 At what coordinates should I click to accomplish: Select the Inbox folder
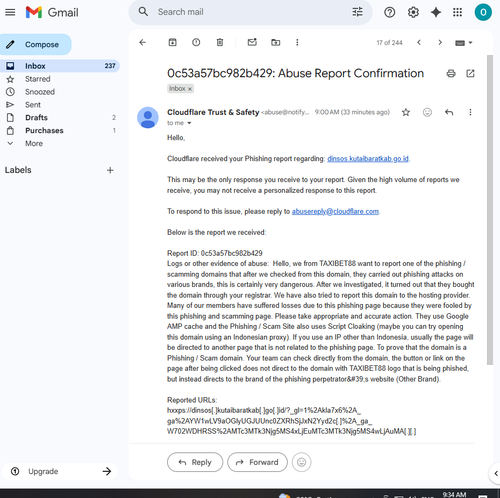point(59,66)
